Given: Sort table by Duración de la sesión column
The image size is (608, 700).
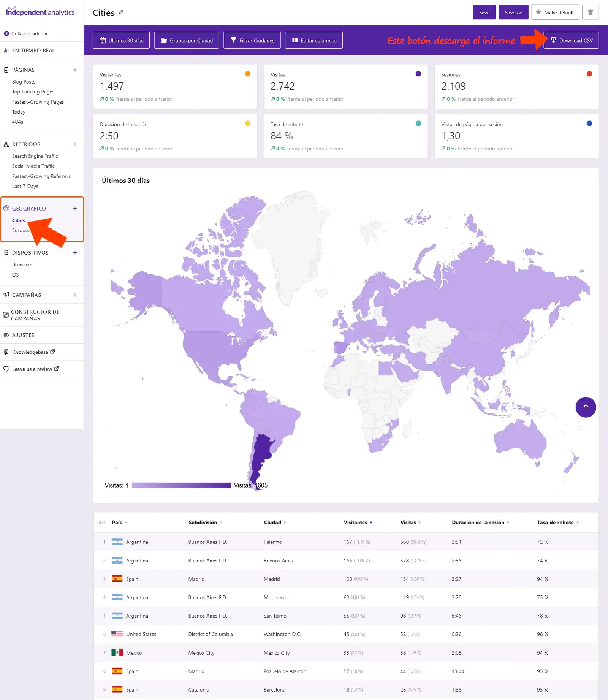Looking at the screenshot, I should [x=480, y=523].
